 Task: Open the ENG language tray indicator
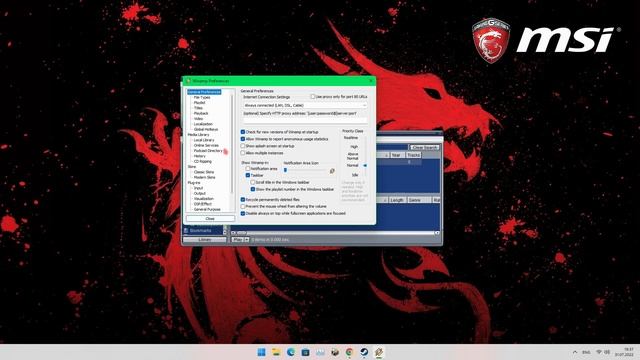(x=587, y=352)
